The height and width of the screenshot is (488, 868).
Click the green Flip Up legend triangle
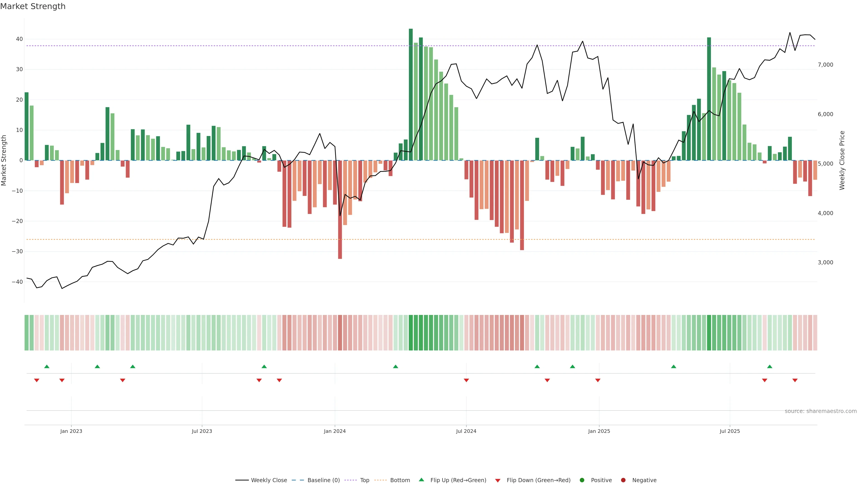coord(421,480)
